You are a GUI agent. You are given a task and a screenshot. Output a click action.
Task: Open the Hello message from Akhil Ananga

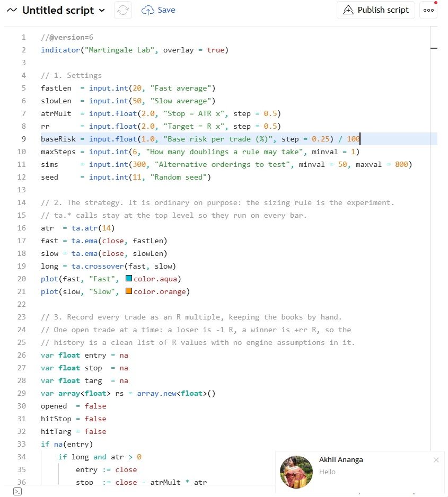click(x=327, y=472)
